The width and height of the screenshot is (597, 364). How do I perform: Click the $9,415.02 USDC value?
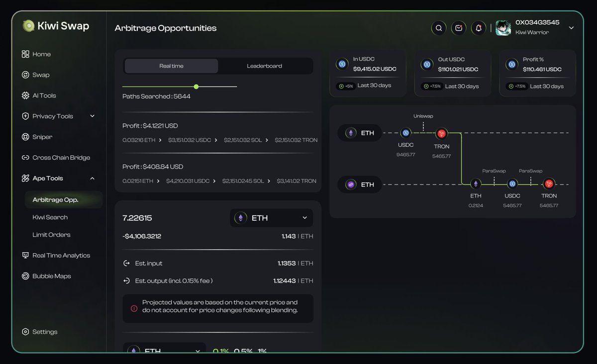[374, 69]
